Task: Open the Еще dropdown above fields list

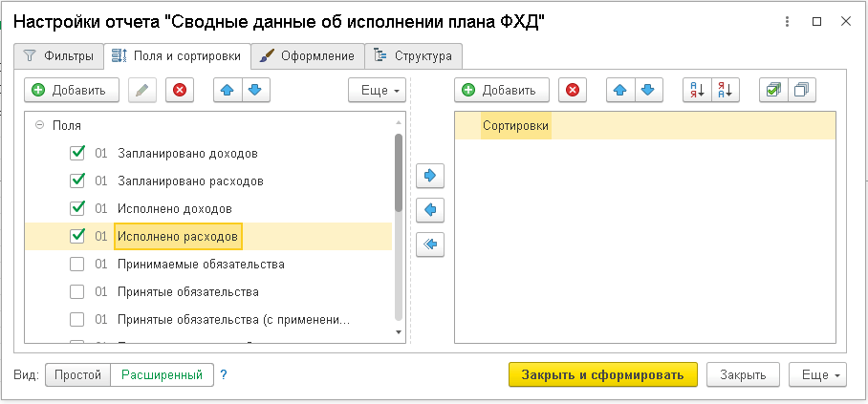Action: [x=377, y=90]
